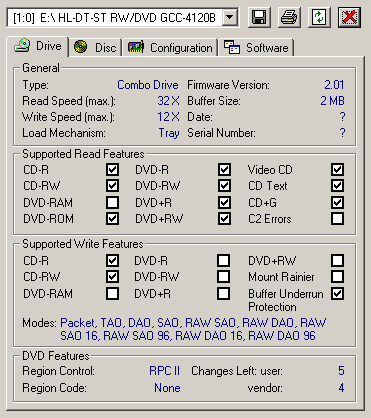Image resolution: width=371 pixels, height=418 pixels.
Task: Select the '12 X' write speed value
Action: click(x=168, y=117)
